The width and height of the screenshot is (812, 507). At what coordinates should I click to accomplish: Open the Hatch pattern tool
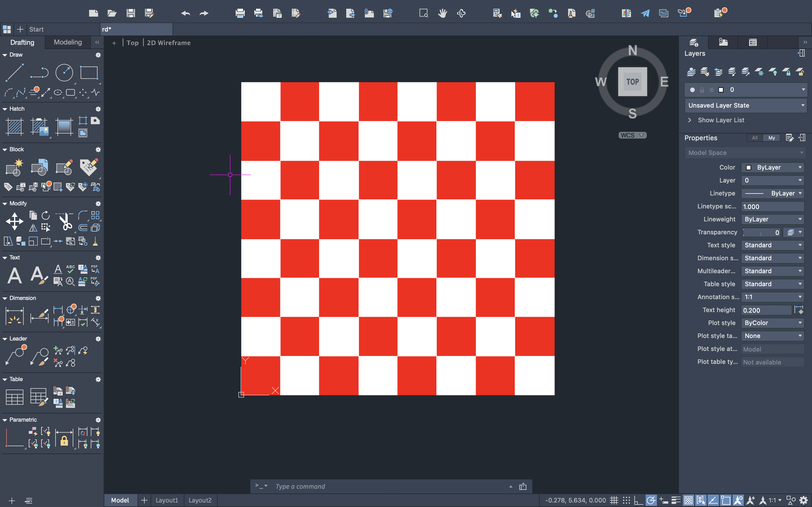(x=14, y=127)
